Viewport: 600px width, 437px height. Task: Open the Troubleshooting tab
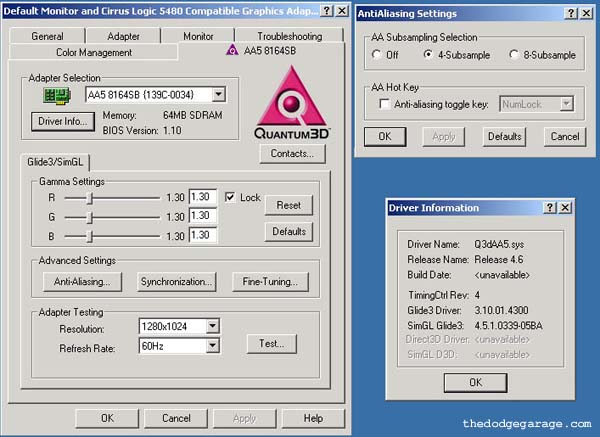click(289, 36)
